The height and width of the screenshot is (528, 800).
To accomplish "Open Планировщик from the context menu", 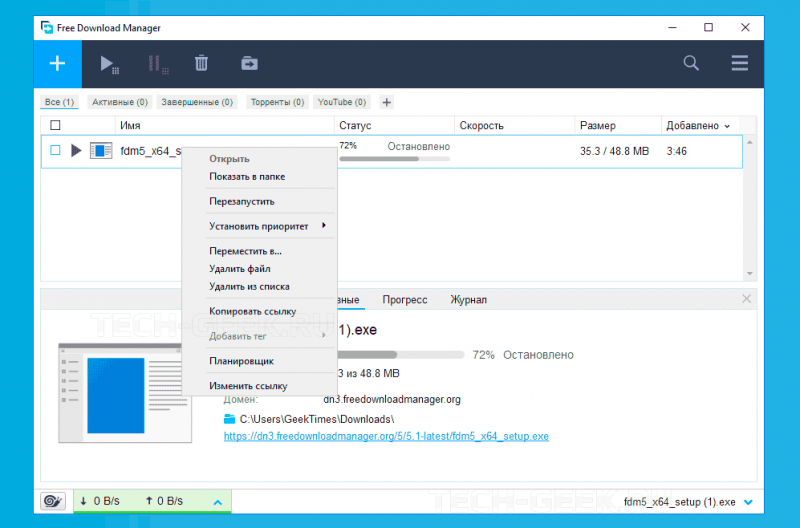I will tap(241, 361).
